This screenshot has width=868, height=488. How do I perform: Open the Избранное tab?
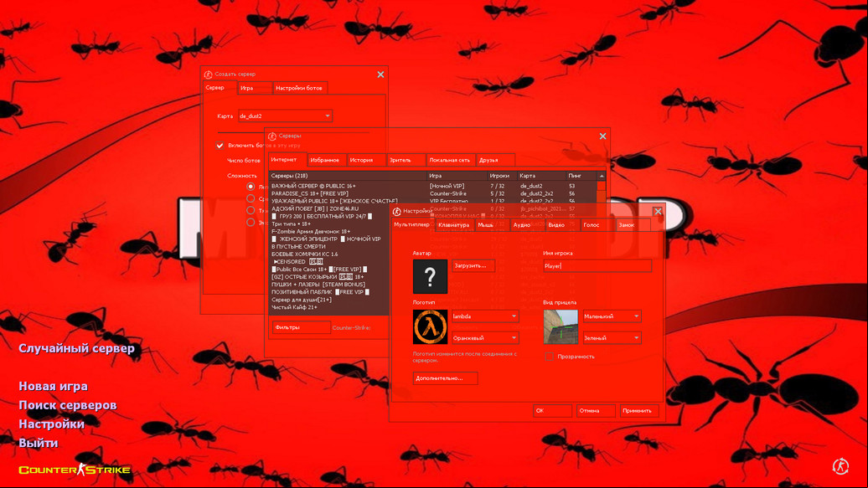(x=327, y=160)
